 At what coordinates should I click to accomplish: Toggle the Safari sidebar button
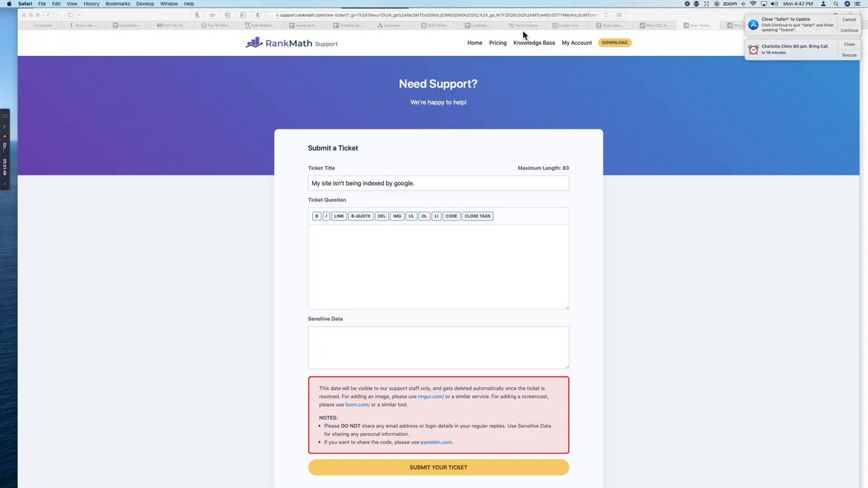tap(71, 15)
